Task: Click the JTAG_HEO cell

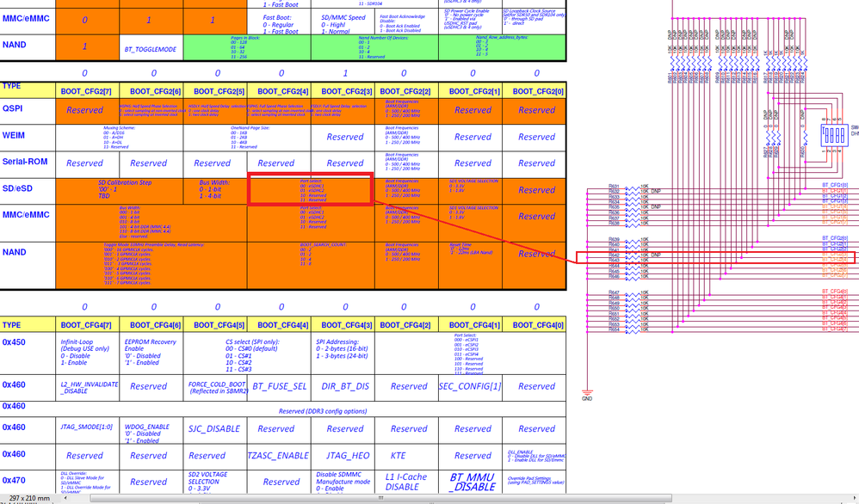Action: [343, 455]
